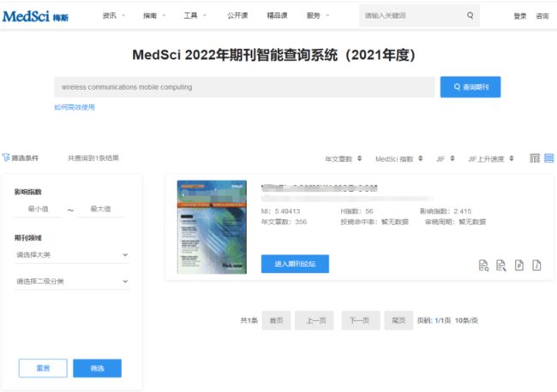Click the 影响指数: 2.415 value

(446, 211)
